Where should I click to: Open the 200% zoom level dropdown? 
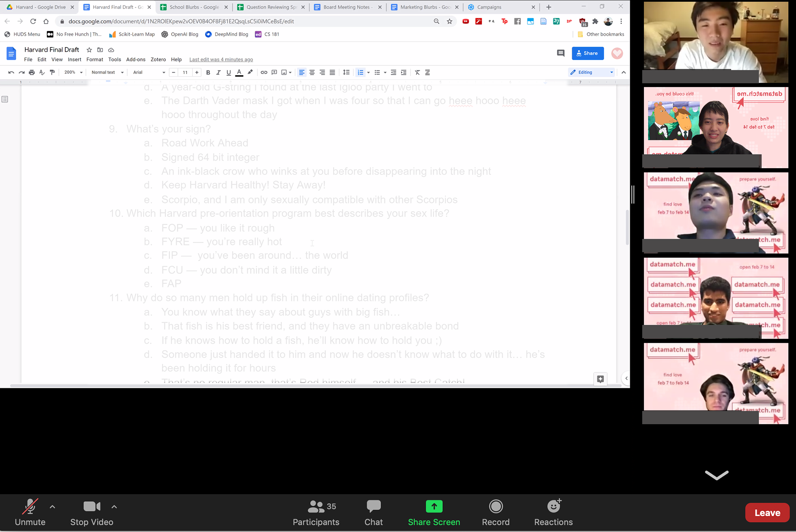pyautogui.click(x=73, y=72)
